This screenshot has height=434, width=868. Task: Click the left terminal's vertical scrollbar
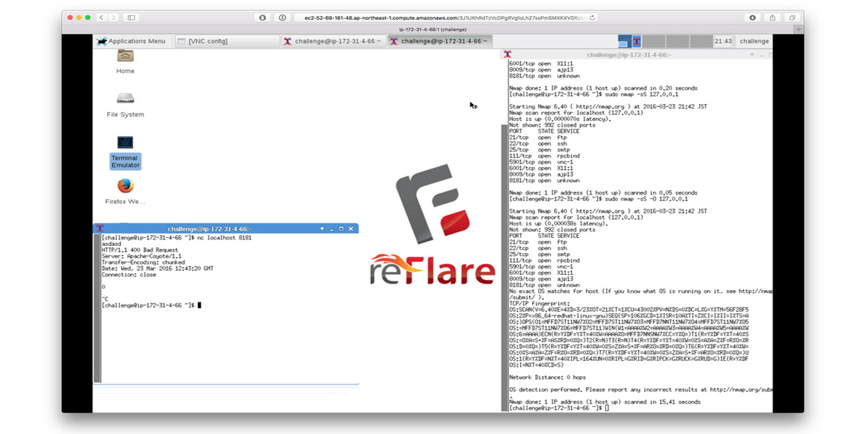(x=97, y=307)
